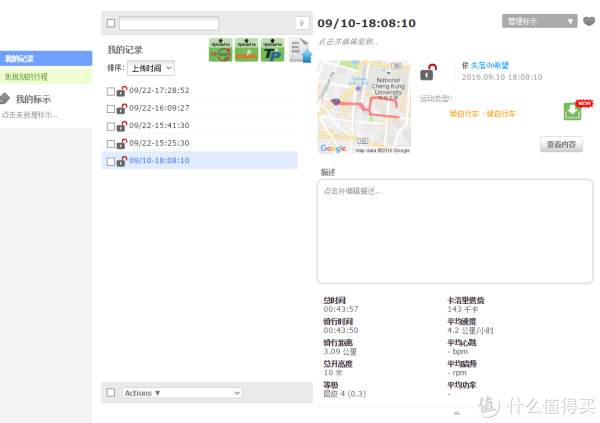600x423 pixels.
Task: Click grade value 层级 4 (0.3)
Action: coord(345,394)
